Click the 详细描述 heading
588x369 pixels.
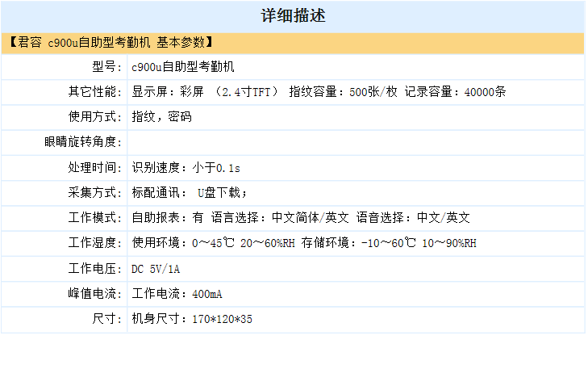point(293,16)
